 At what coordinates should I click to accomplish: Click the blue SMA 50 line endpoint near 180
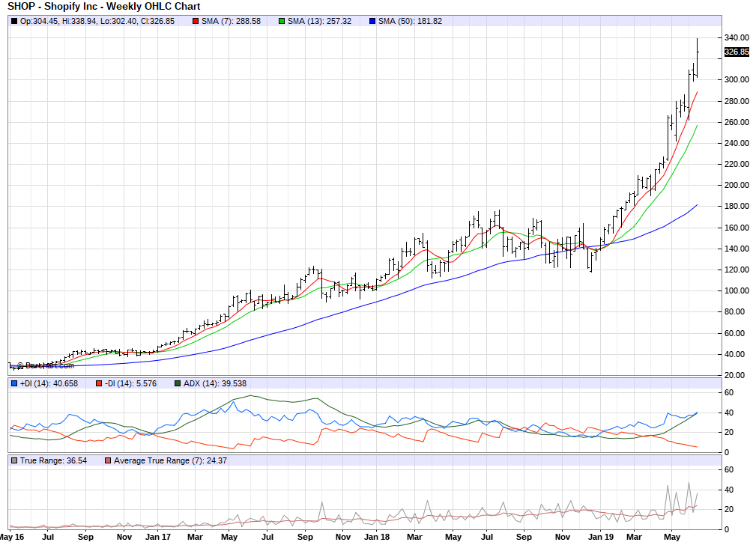[697, 205]
